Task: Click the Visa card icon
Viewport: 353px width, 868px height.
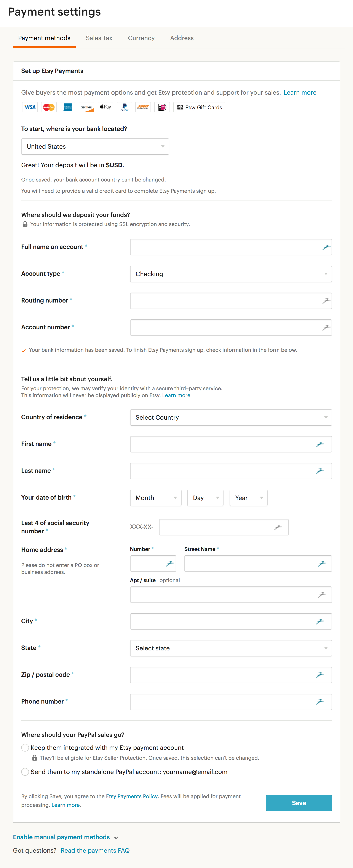Action: click(30, 107)
